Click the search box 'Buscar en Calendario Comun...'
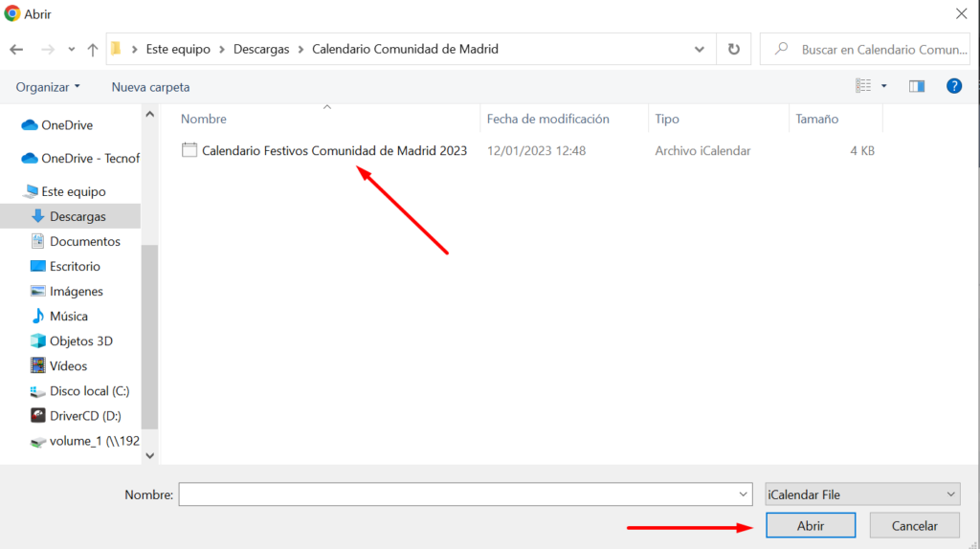Screen dimensions: 980x549 click(865, 50)
